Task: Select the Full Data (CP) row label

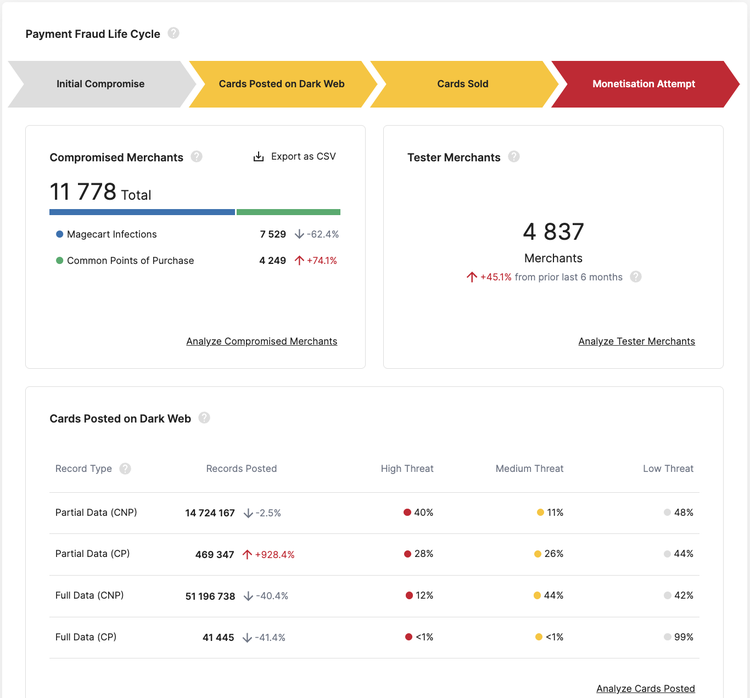Action: point(86,637)
